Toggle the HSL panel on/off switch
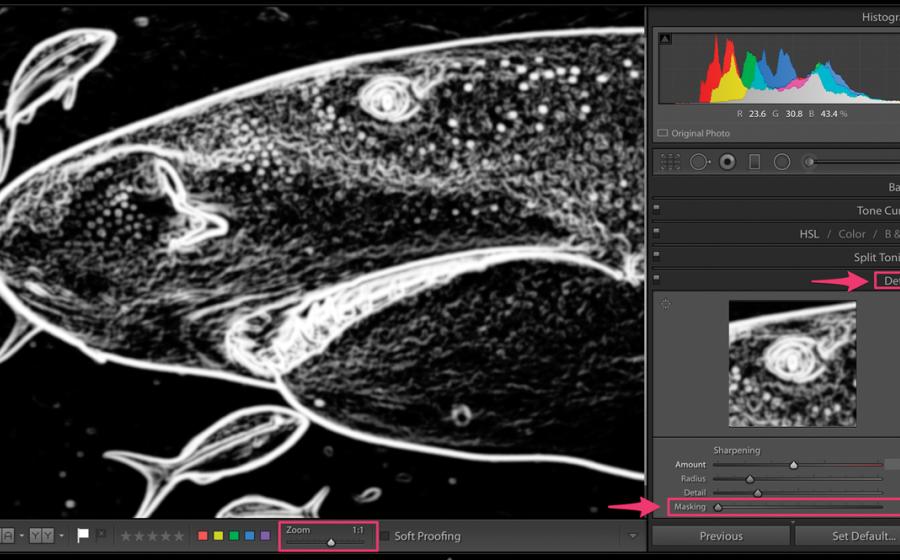The image size is (900, 560). coord(656,233)
